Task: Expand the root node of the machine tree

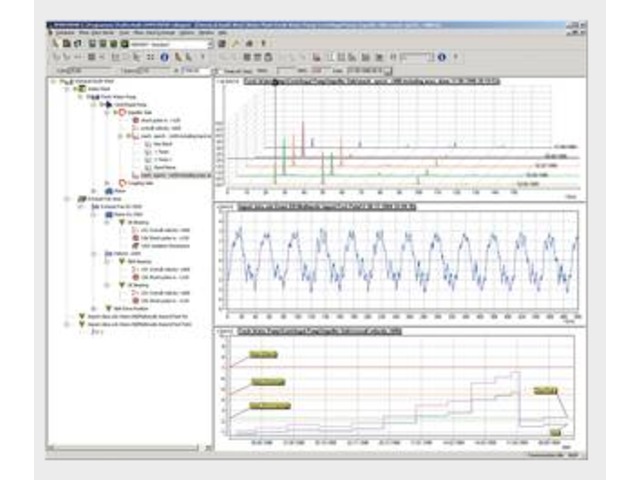Action: point(63,82)
